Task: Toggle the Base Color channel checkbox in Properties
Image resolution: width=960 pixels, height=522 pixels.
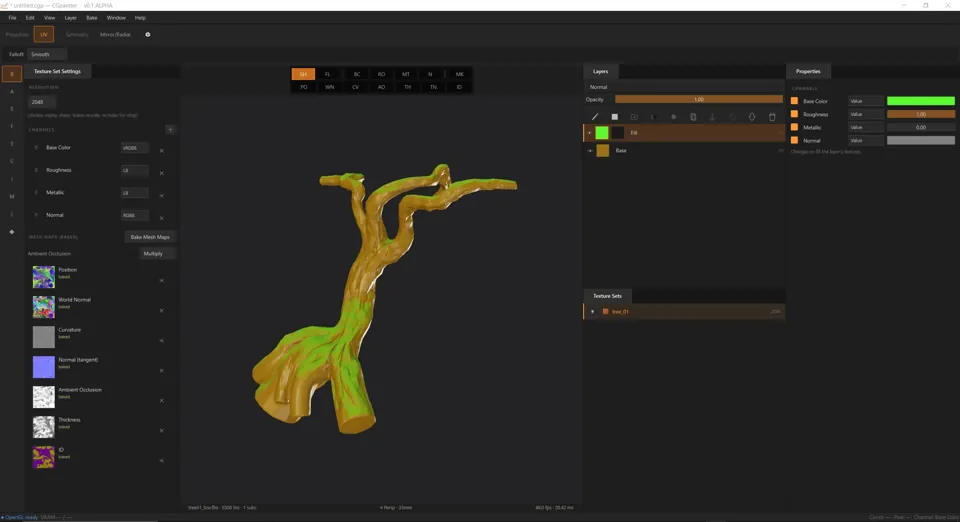Action: 795,101
